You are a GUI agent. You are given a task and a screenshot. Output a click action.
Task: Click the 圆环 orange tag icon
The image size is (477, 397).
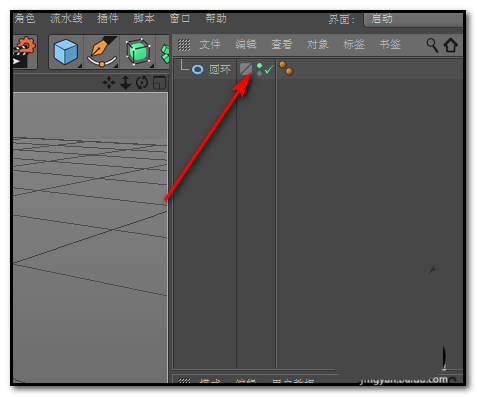tap(286, 68)
